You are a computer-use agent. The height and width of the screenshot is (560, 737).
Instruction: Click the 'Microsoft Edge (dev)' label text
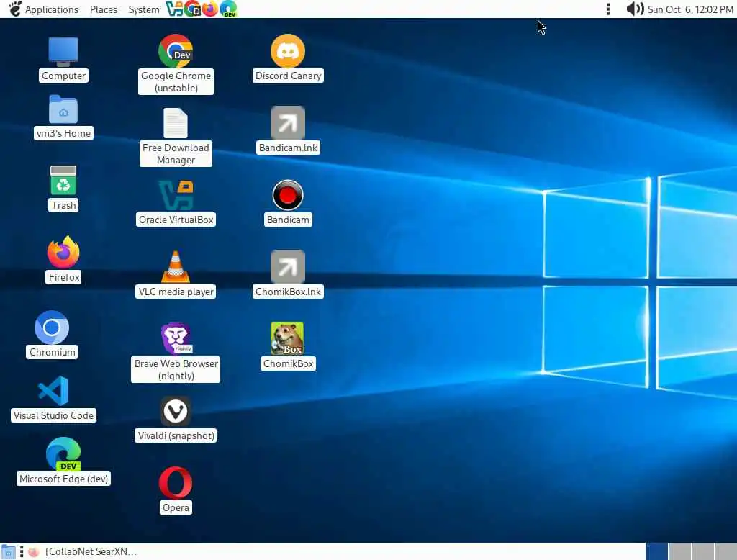(x=63, y=479)
